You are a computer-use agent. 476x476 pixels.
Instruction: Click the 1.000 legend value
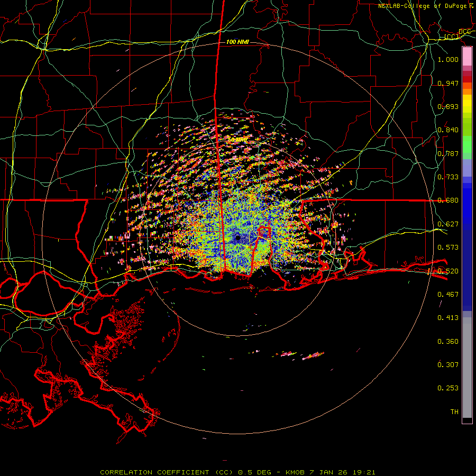click(448, 59)
